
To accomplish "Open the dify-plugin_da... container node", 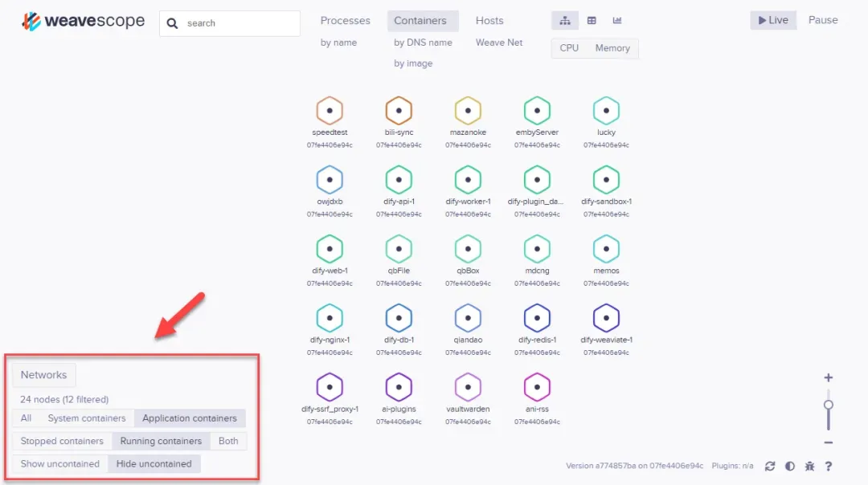I will coord(537,180).
